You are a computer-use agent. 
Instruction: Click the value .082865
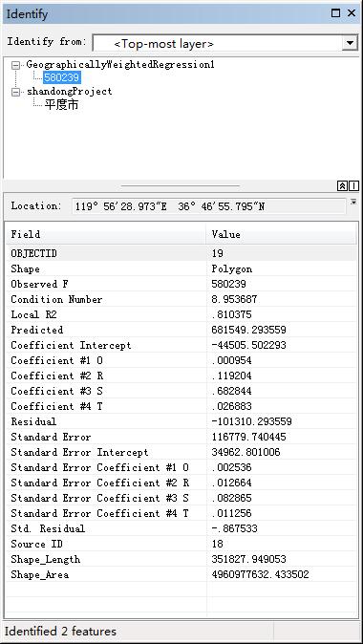click(231, 498)
